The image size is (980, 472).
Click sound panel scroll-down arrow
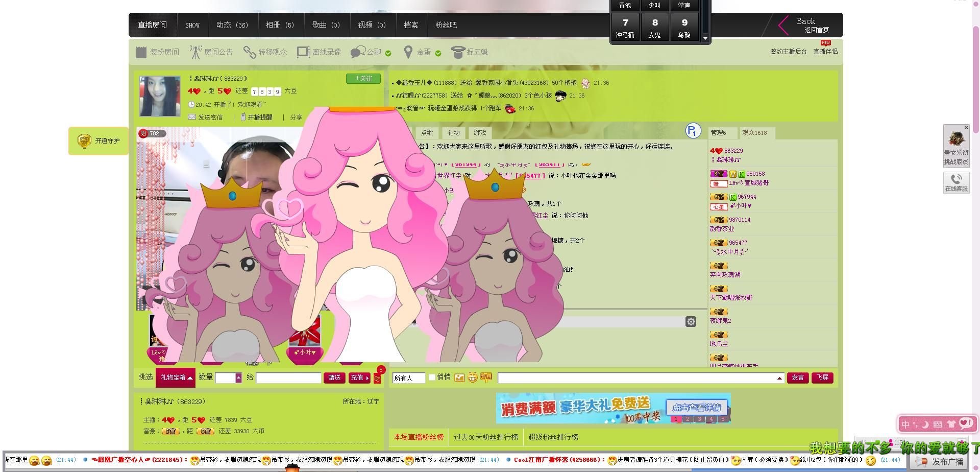click(x=706, y=38)
